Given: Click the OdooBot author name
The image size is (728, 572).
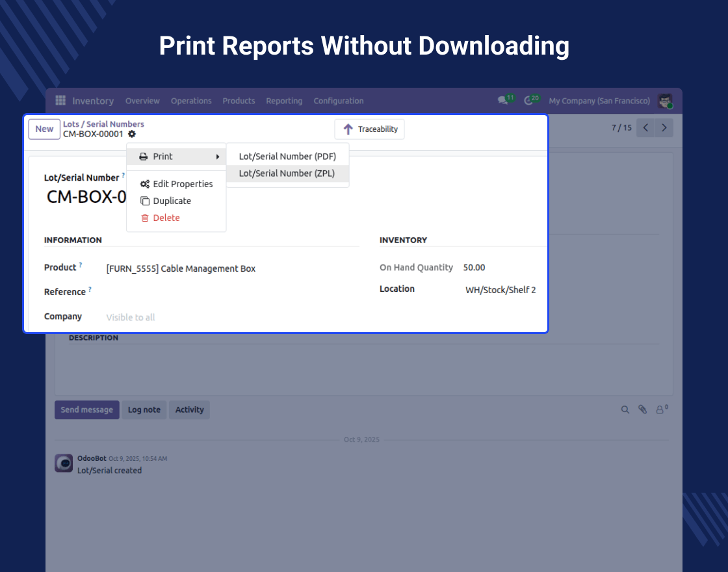Looking at the screenshot, I should (92, 458).
